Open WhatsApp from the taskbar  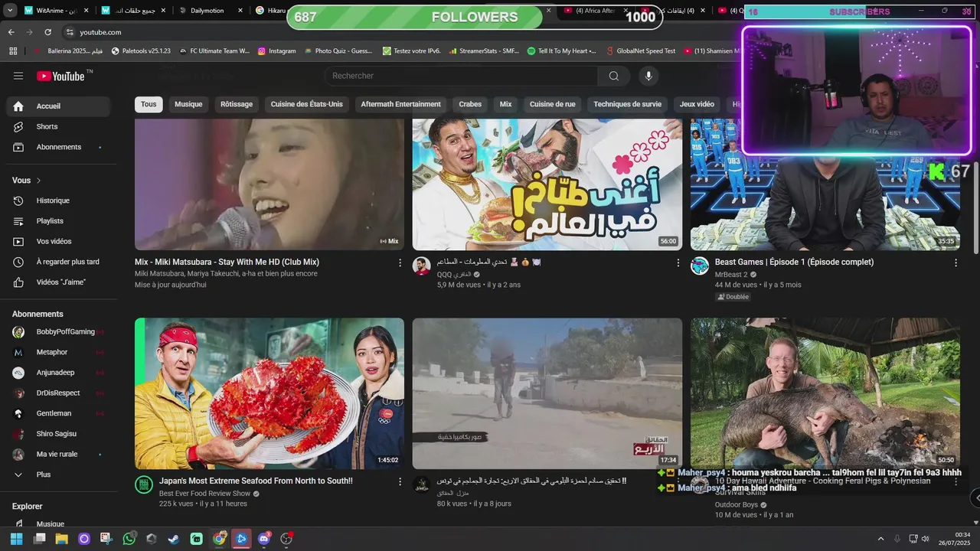pos(129,539)
